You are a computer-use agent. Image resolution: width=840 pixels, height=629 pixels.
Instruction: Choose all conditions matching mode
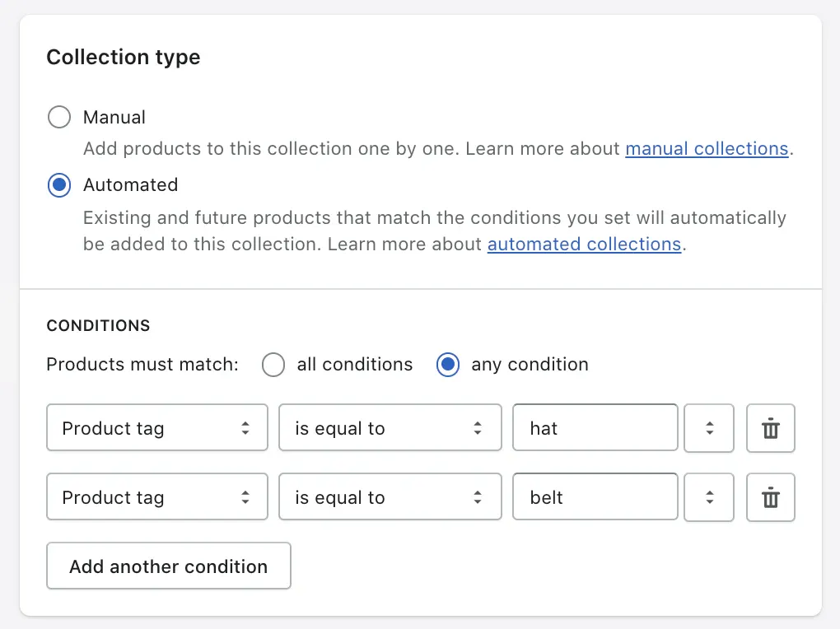pyautogui.click(x=273, y=364)
